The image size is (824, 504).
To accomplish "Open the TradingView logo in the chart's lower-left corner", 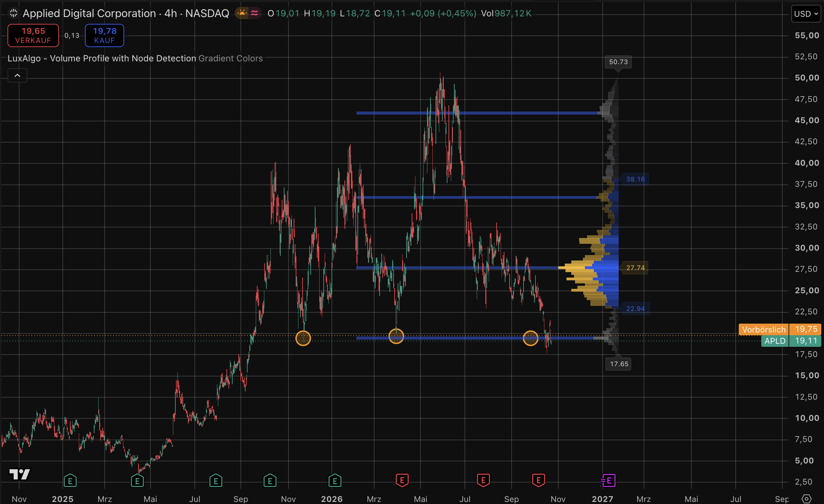I will [19, 474].
